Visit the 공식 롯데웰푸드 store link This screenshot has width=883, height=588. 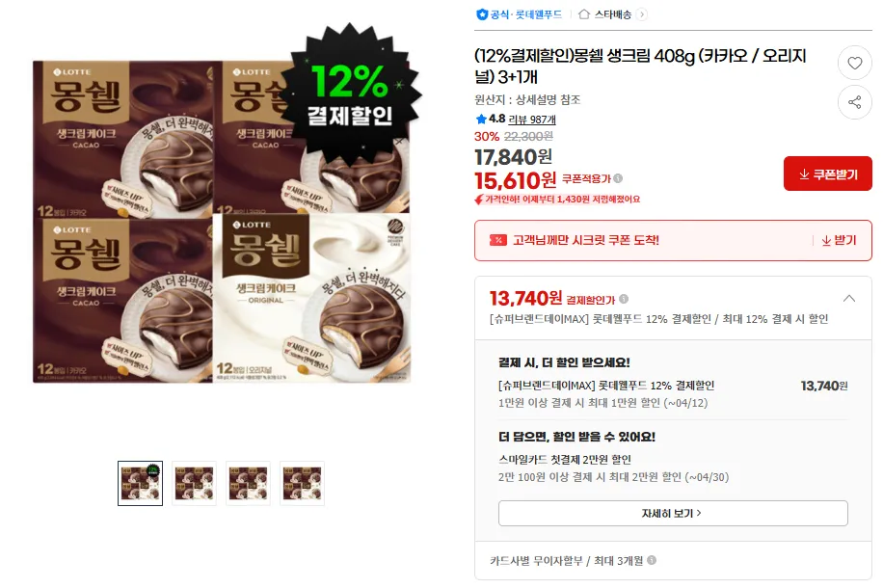(525, 14)
